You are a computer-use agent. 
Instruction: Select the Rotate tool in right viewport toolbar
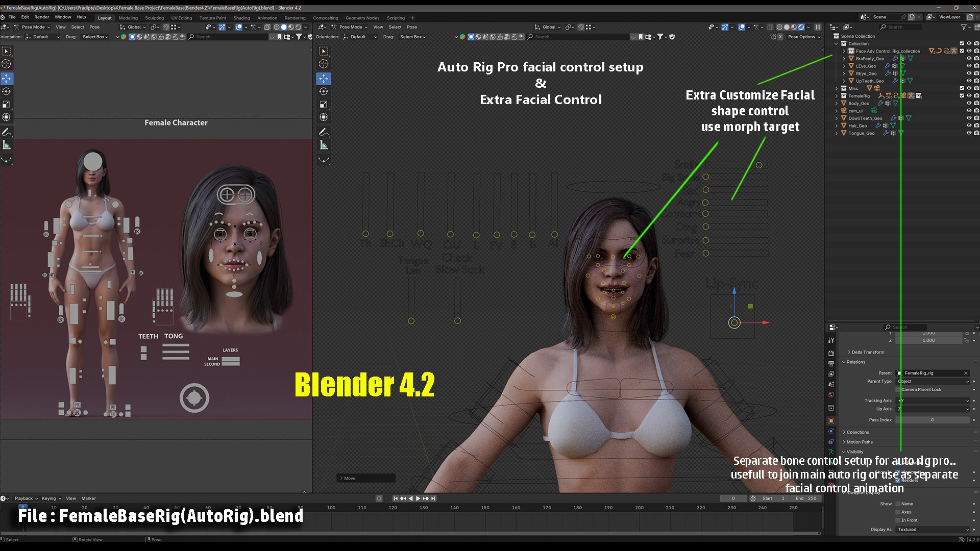(x=324, y=91)
